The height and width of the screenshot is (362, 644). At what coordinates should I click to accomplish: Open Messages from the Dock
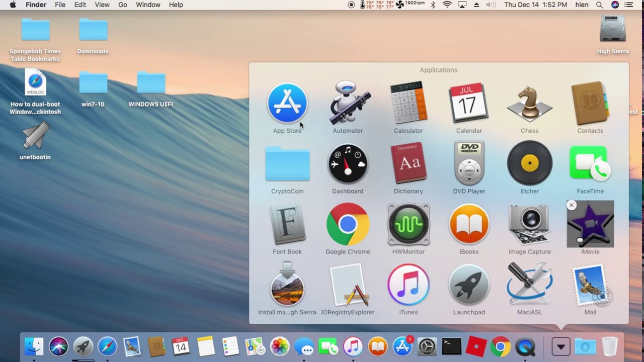point(304,346)
